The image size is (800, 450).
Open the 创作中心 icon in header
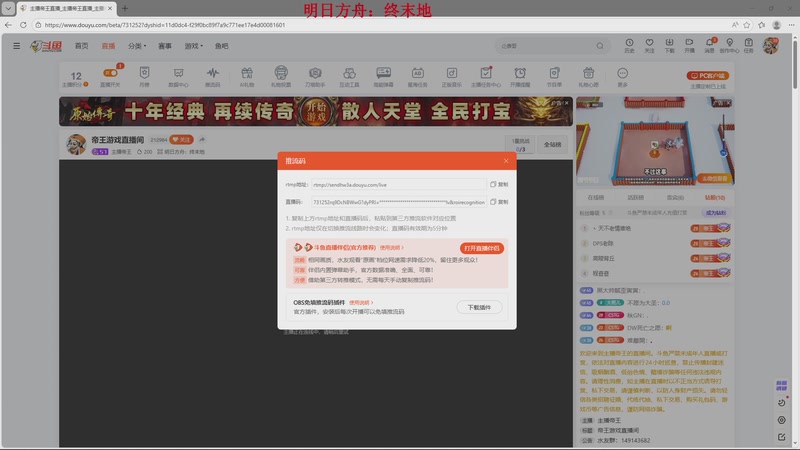point(730,45)
